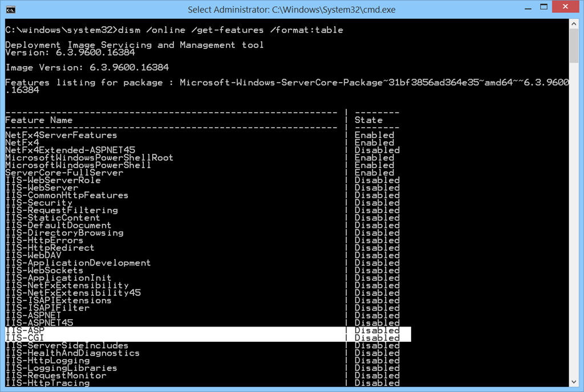Image resolution: width=584 pixels, height=392 pixels.
Task: Click the scrollbar down arrow
Action: (574, 382)
